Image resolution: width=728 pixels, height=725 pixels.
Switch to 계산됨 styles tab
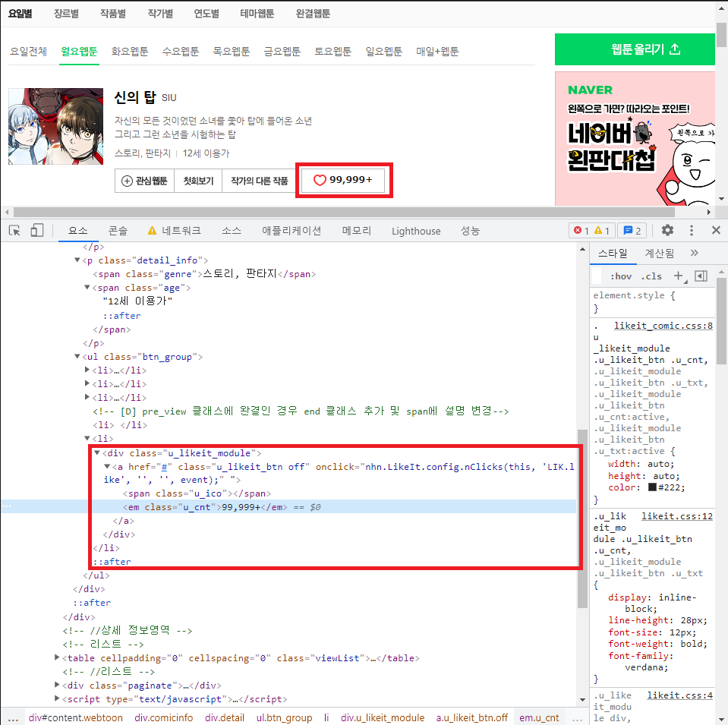point(659,253)
